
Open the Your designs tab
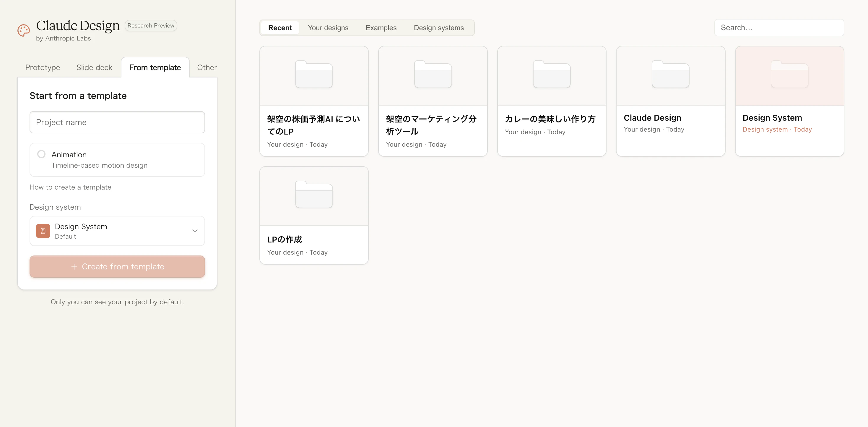click(x=328, y=28)
